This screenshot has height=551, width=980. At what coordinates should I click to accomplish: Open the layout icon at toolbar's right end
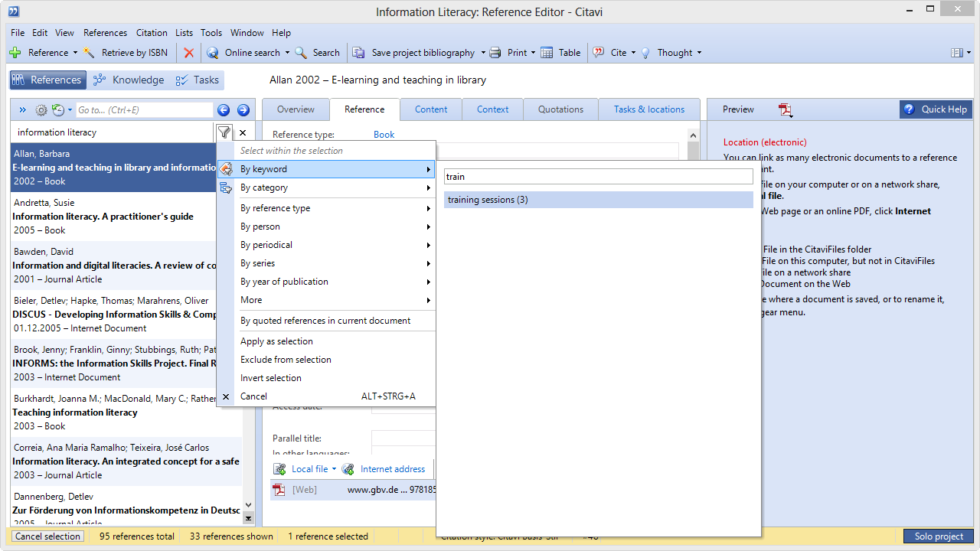coord(956,53)
